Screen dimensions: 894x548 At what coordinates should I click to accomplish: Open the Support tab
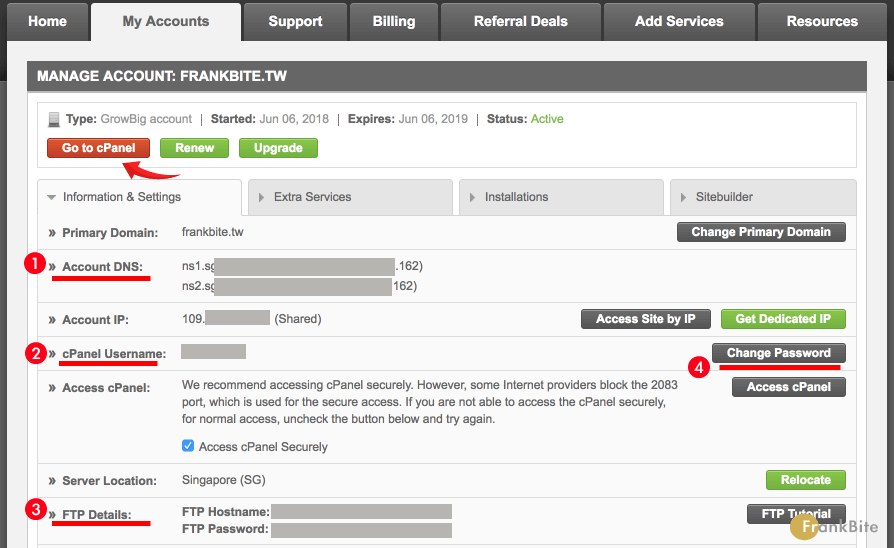295,22
